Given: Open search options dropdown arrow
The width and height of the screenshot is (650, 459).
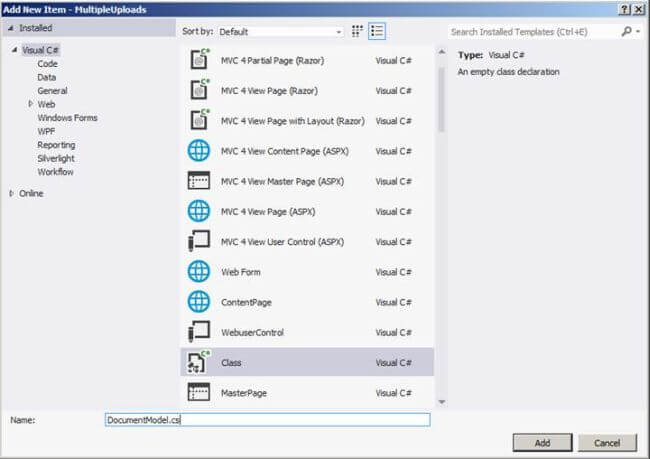Looking at the screenshot, I should (x=638, y=32).
